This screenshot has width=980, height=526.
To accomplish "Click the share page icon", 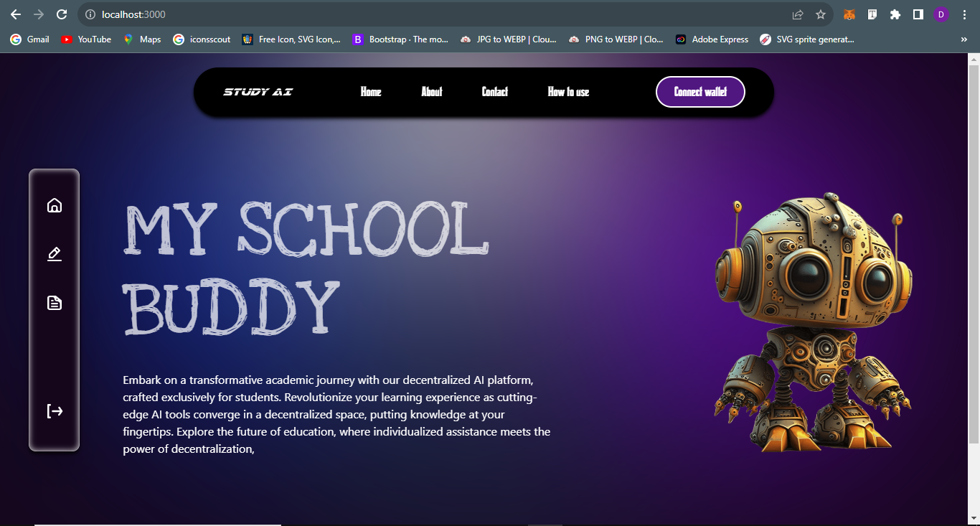I will (798, 14).
